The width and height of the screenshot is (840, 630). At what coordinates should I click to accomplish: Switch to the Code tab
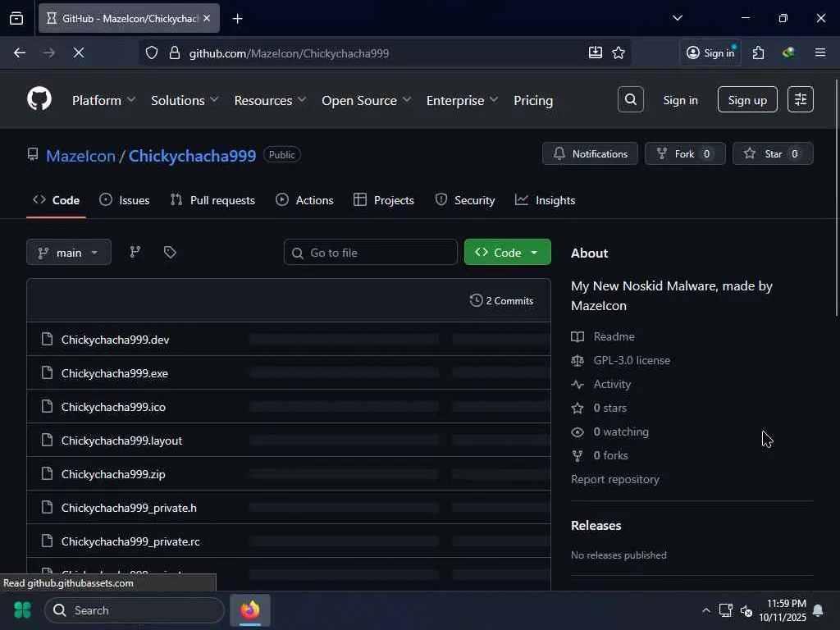click(57, 200)
